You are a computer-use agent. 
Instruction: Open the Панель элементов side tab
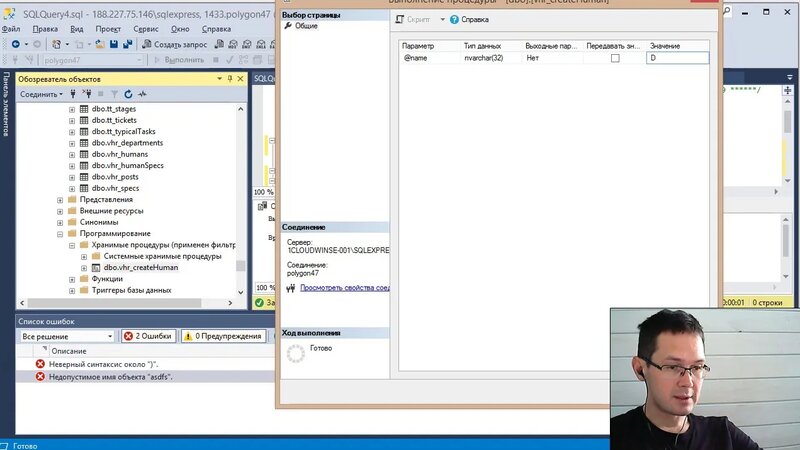[6, 104]
